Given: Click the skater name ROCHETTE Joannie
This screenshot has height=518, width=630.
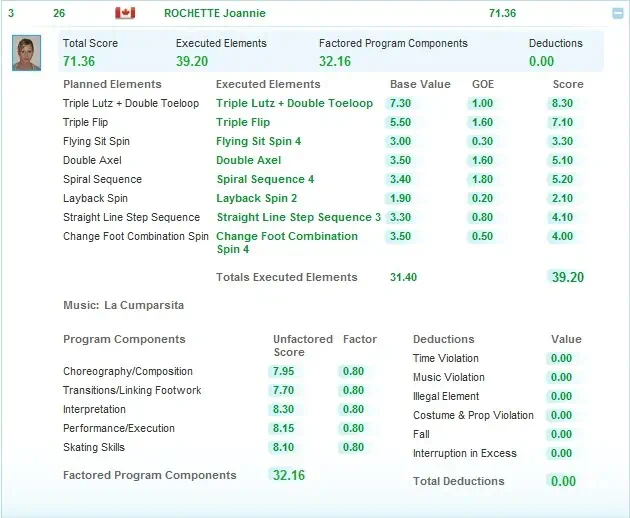Looking at the screenshot, I should pos(214,13).
